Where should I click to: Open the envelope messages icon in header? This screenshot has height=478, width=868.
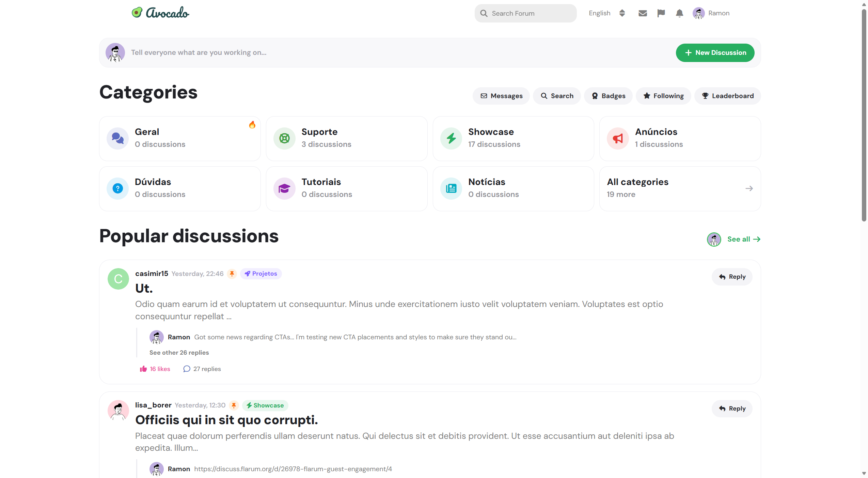click(643, 13)
